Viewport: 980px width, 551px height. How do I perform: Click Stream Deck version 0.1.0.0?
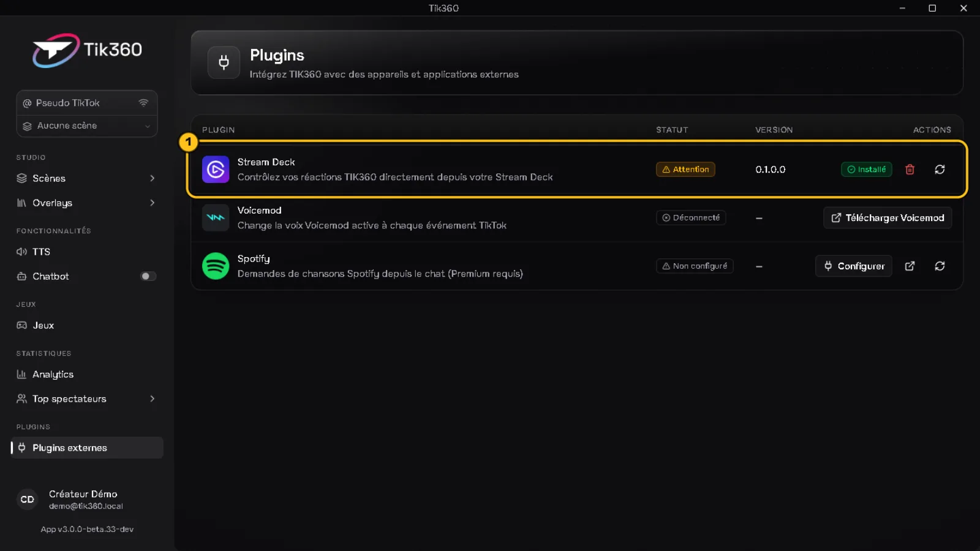click(x=771, y=170)
